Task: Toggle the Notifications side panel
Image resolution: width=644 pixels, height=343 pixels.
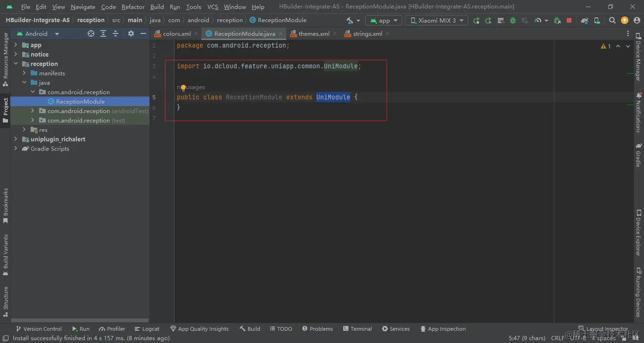Action: pyautogui.click(x=638, y=113)
